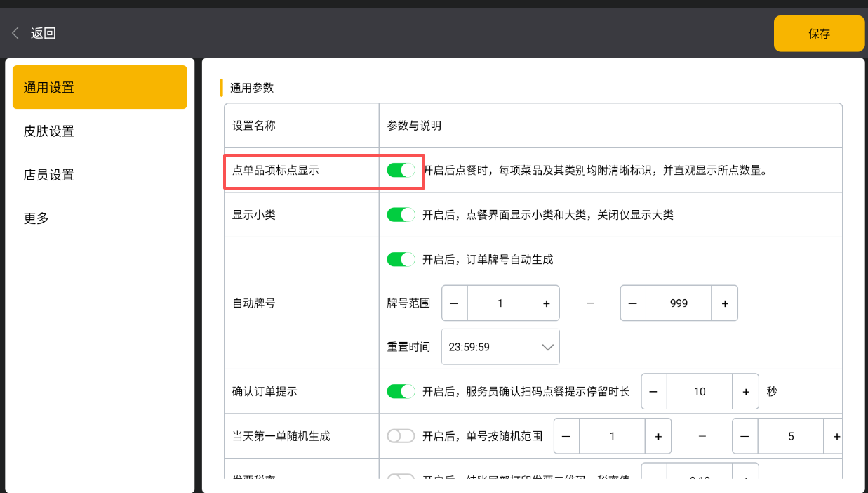Switch to the 皮肤设置 tab
The height and width of the screenshot is (493, 868).
[49, 131]
